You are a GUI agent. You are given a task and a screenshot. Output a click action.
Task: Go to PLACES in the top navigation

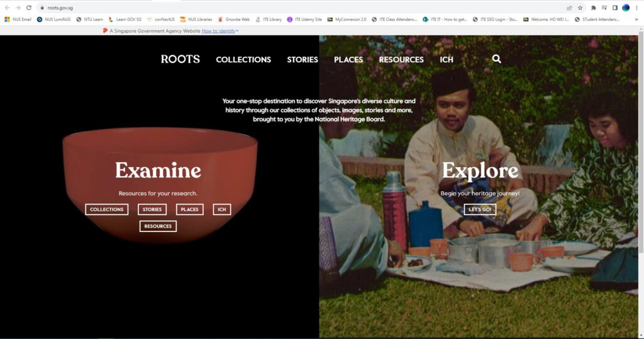[x=348, y=60]
